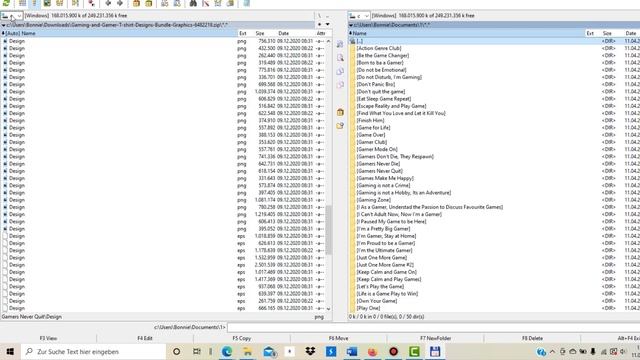This screenshot has width=640, height=360.
Task: Click the F6 Move button
Action: [x=338, y=338]
